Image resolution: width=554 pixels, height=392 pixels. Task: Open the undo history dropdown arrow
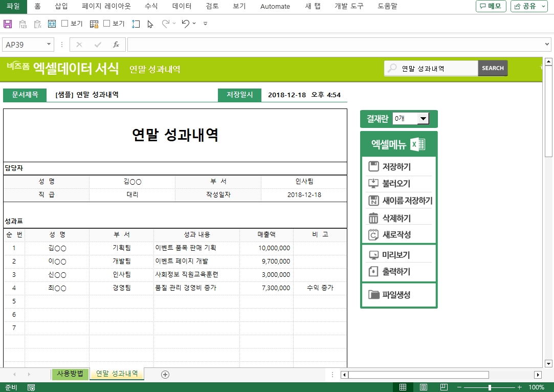pos(194,24)
